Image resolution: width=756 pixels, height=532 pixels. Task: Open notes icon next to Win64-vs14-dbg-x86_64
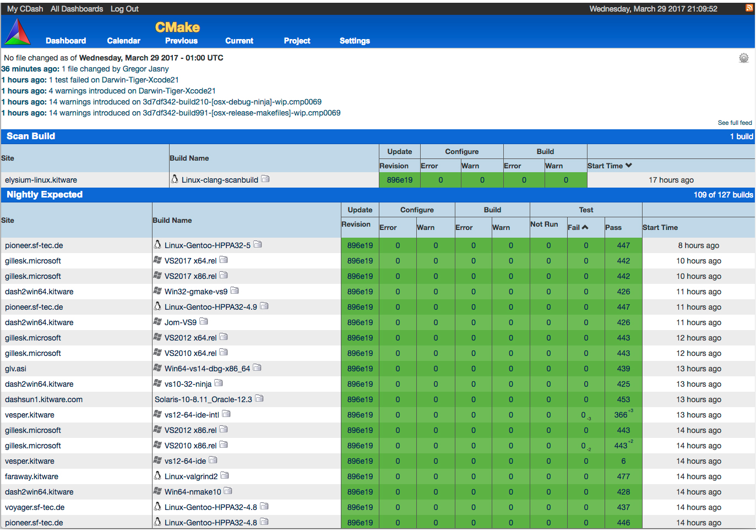pos(257,368)
